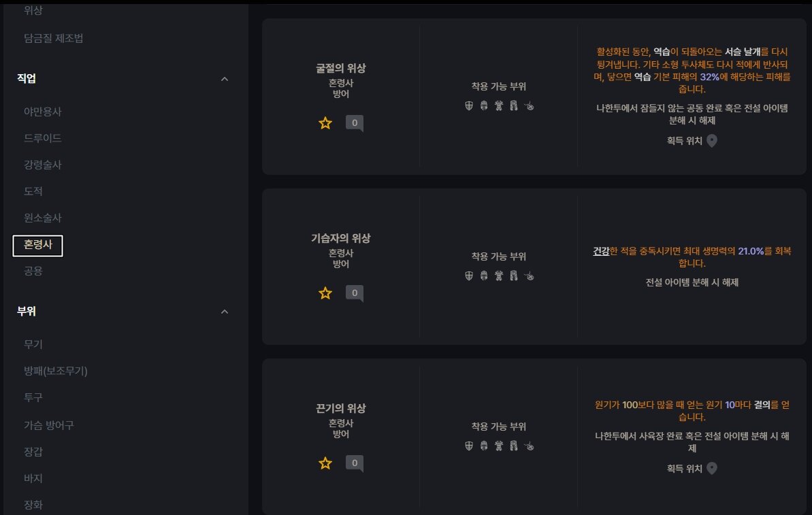Open the 획득 위치 map pin on 끈기의 위상
The image size is (812, 515).
pyautogui.click(x=712, y=469)
